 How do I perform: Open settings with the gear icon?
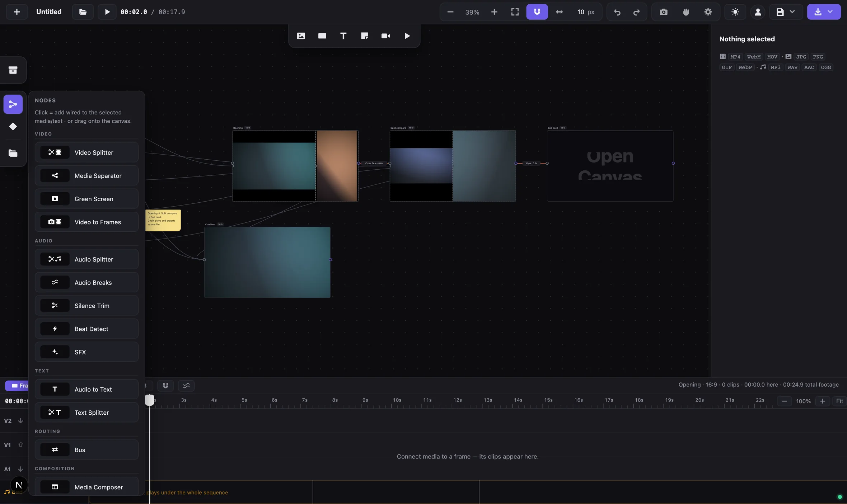click(708, 12)
